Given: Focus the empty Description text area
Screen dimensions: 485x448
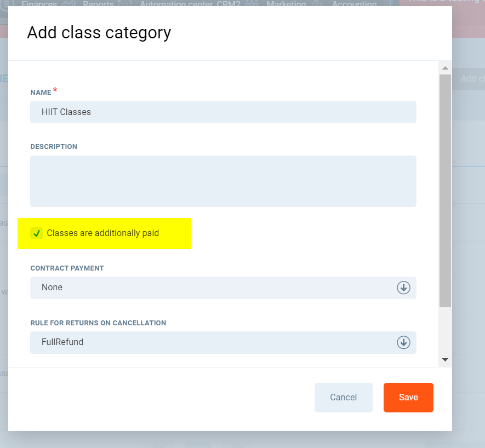Looking at the screenshot, I should point(222,181).
